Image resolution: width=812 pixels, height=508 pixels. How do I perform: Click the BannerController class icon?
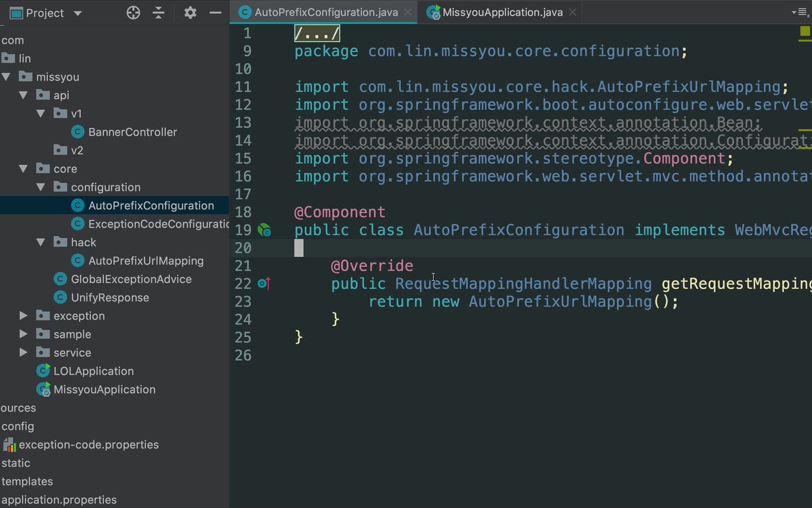click(77, 132)
